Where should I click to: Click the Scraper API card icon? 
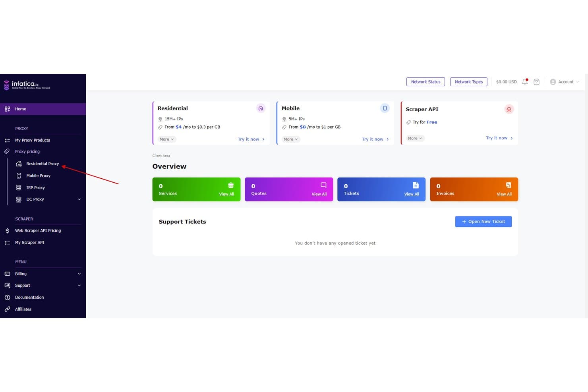coord(509,109)
